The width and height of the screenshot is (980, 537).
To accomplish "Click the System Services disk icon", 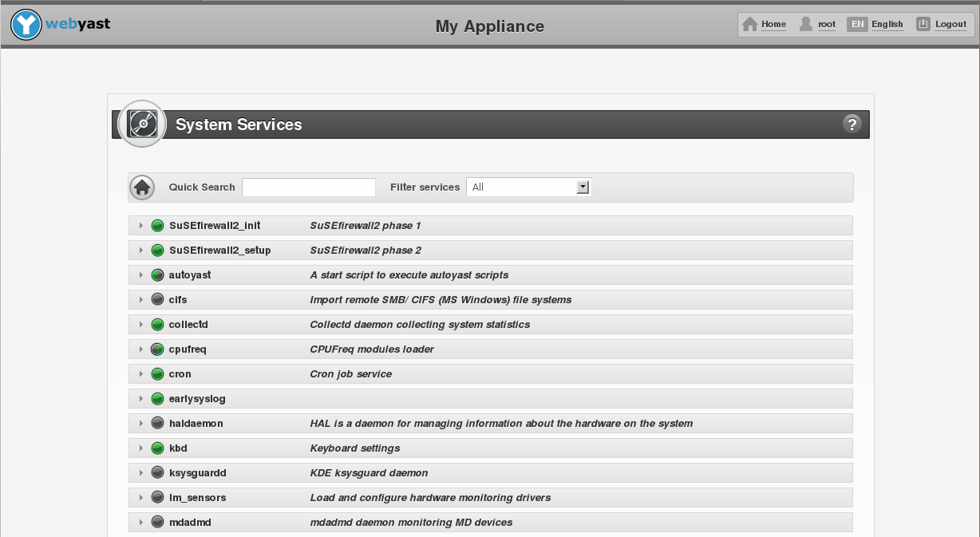I will tap(141, 124).
